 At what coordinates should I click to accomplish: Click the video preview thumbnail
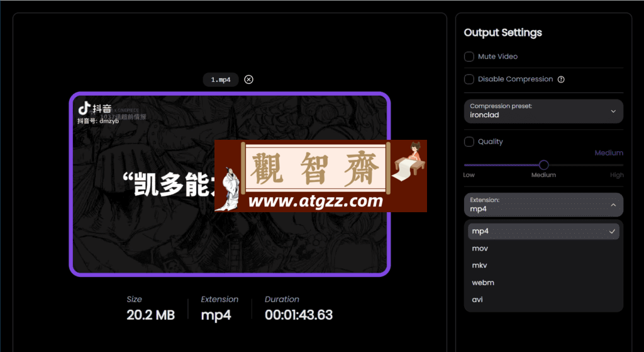[230, 185]
